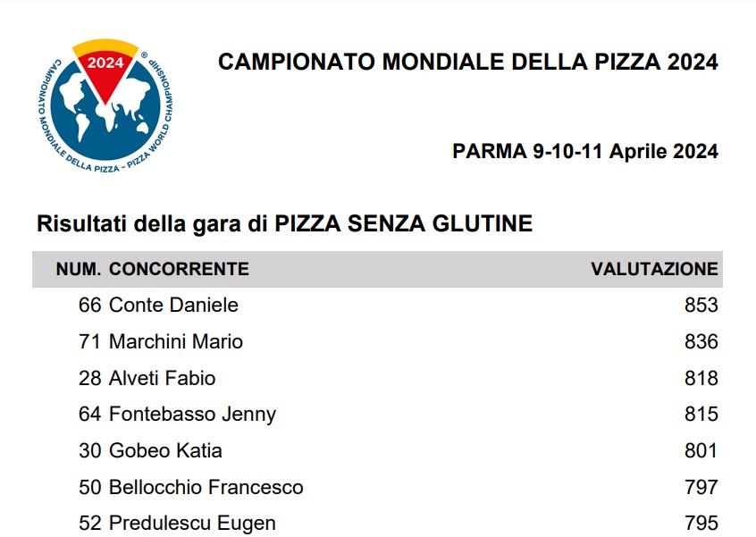Click the Parma 9-10-11 Aprile 2024 date line

coord(585,151)
